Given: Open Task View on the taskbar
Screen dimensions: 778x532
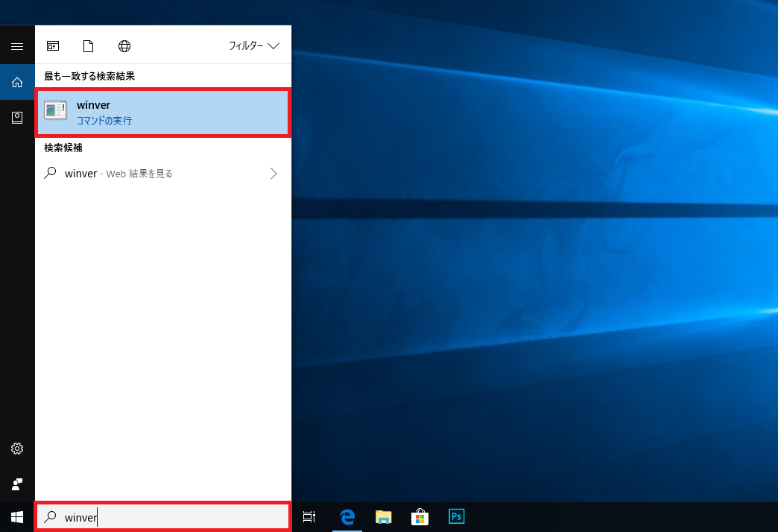Looking at the screenshot, I should point(309,517).
